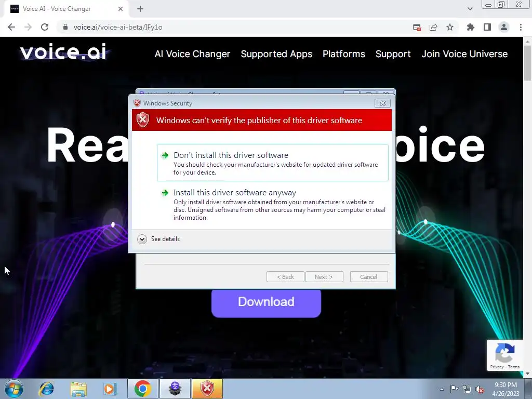The image size is (532, 399).
Task: Click the network tray icon
Action: [467, 389]
